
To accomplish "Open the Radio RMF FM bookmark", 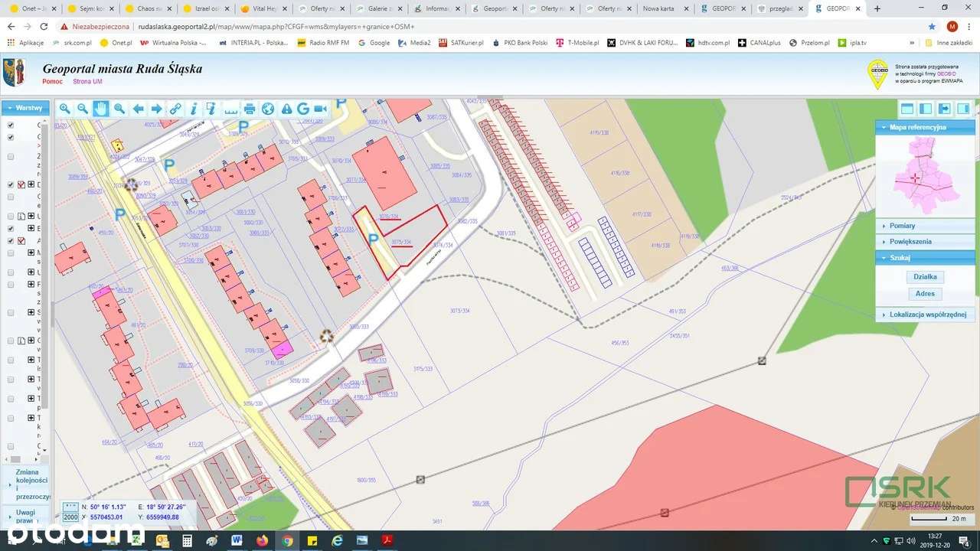I will pyautogui.click(x=324, y=43).
